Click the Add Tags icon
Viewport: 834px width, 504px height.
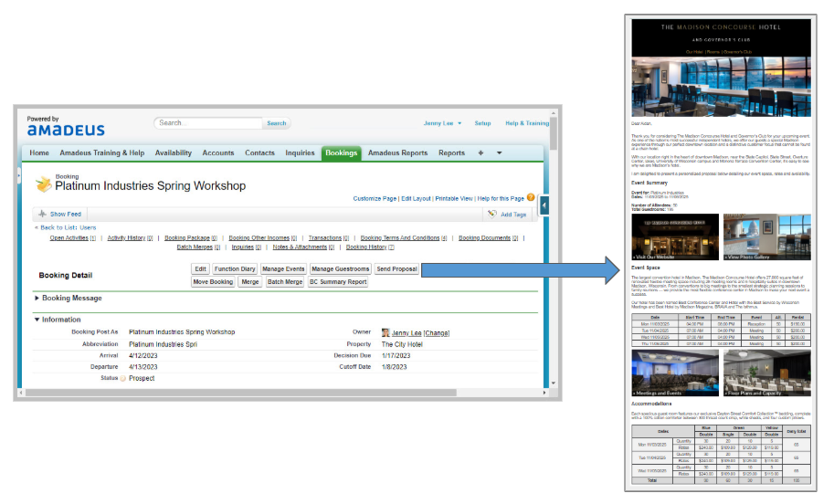[x=493, y=215]
